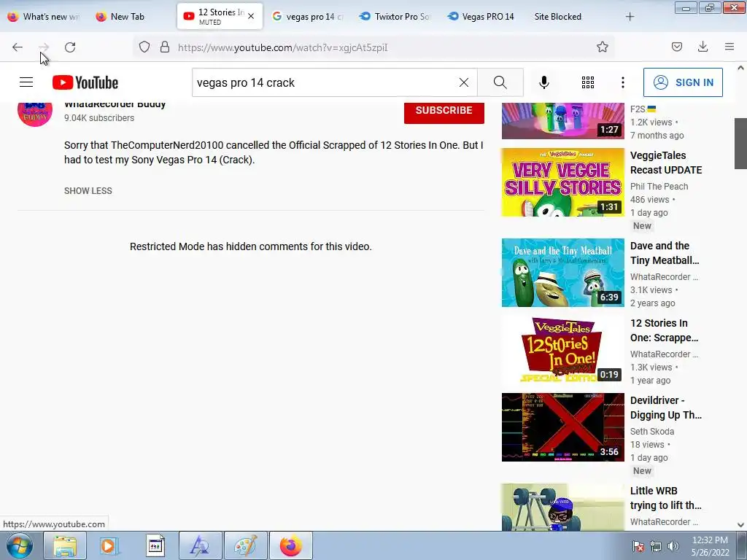The height and width of the screenshot is (560, 747).
Task: Click the SIGN IN button
Action: pos(683,82)
